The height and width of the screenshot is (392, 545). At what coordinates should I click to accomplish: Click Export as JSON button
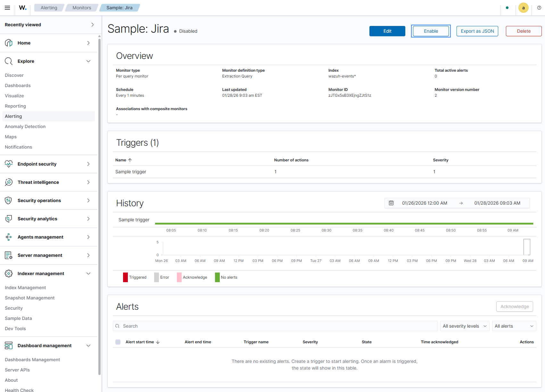tap(477, 31)
